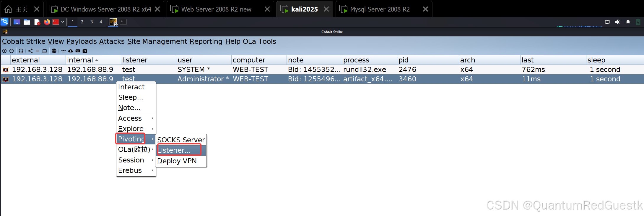Switch to workspace 3

coord(92,22)
